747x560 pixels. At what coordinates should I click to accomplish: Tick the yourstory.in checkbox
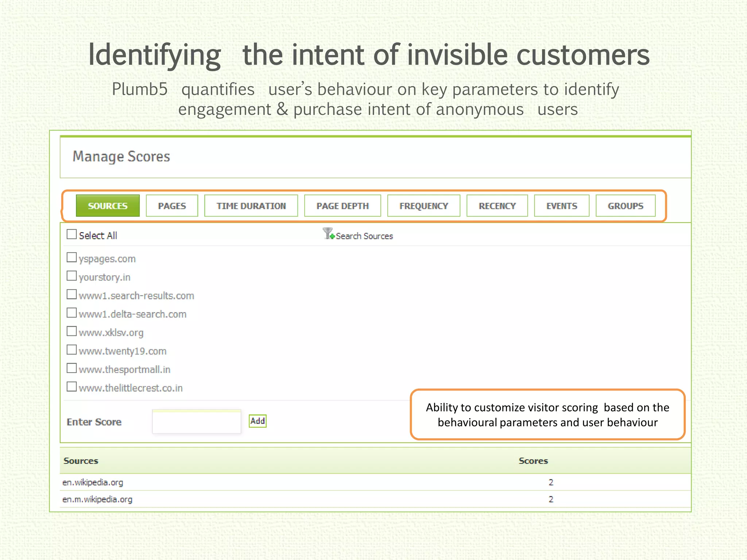click(72, 276)
